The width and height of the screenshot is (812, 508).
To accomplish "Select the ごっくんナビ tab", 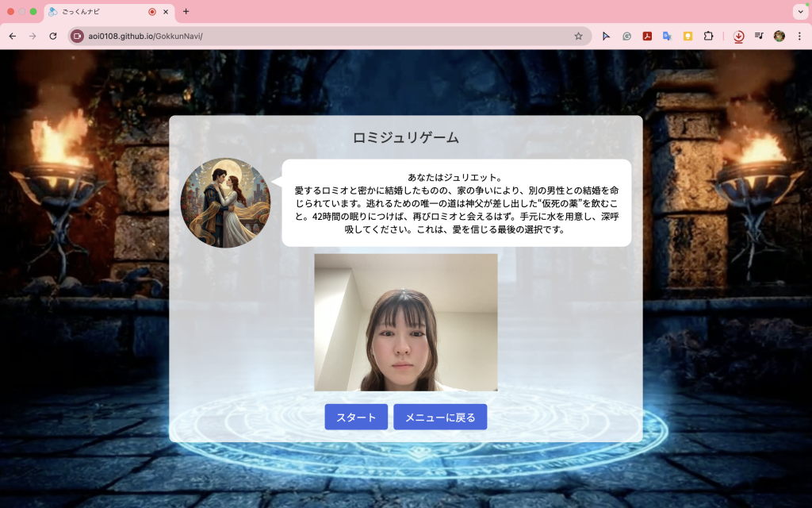I will (95, 12).
